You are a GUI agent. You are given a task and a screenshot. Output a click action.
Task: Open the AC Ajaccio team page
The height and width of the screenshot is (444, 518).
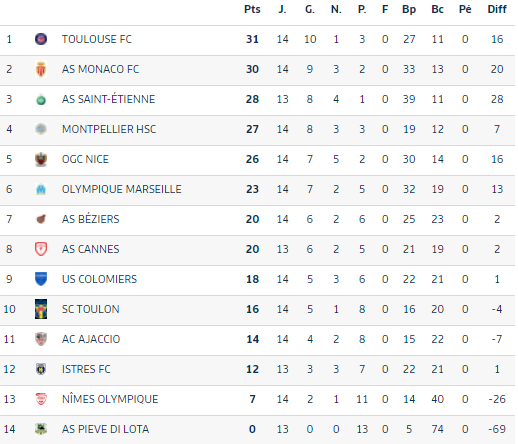point(91,339)
